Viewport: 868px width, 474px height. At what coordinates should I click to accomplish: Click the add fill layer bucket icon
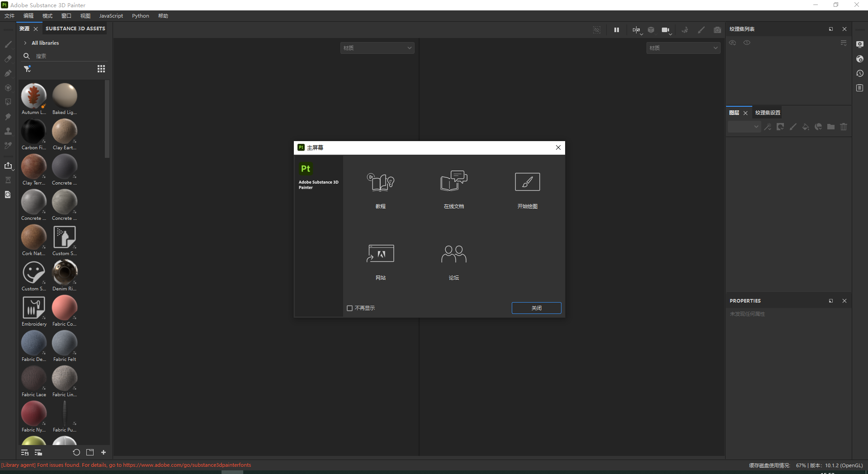point(806,127)
